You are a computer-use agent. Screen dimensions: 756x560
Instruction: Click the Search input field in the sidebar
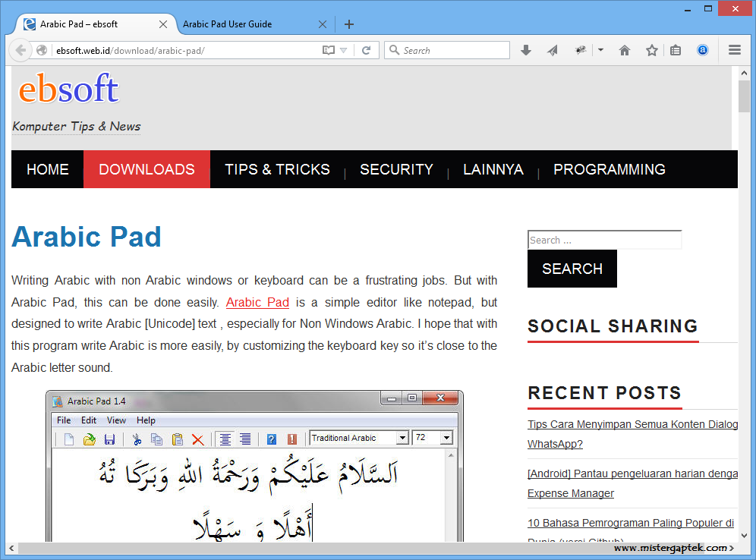[604, 239]
